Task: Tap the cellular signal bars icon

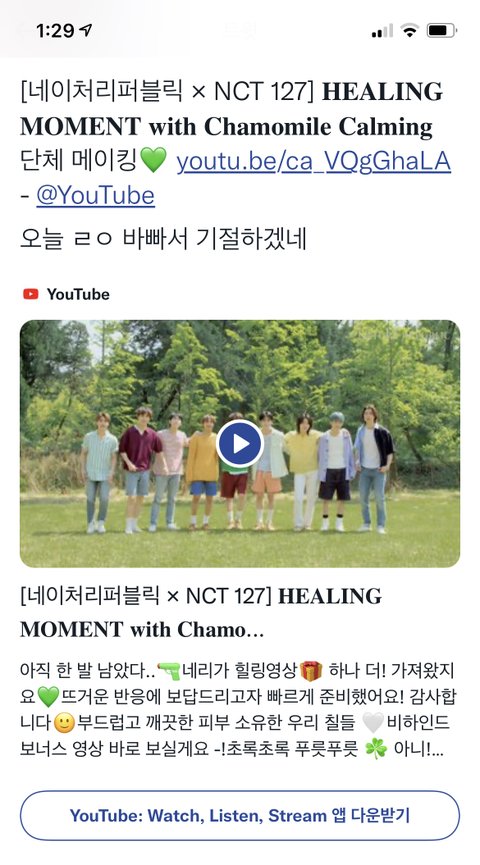Action: (382, 31)
